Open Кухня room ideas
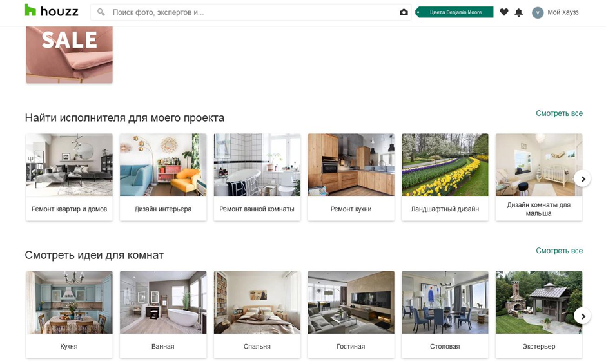 click(x=69, y=314)
